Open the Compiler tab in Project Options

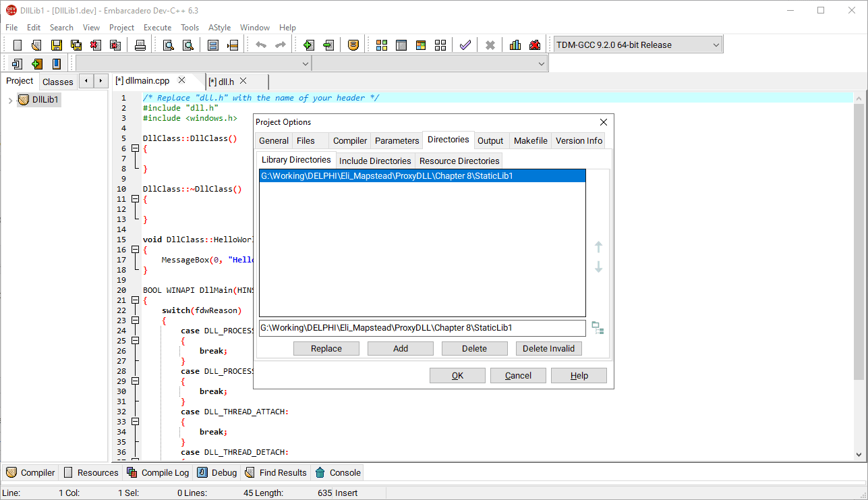[x=349, y=140]
